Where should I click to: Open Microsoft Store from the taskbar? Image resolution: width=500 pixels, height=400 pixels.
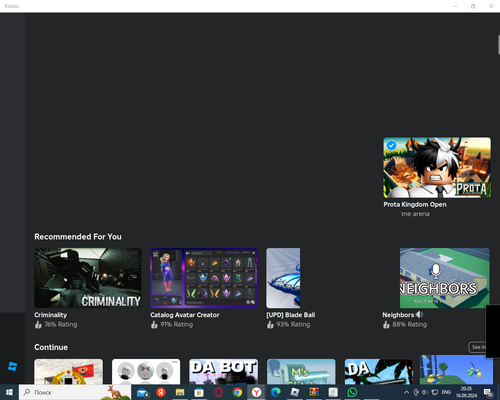199,392
